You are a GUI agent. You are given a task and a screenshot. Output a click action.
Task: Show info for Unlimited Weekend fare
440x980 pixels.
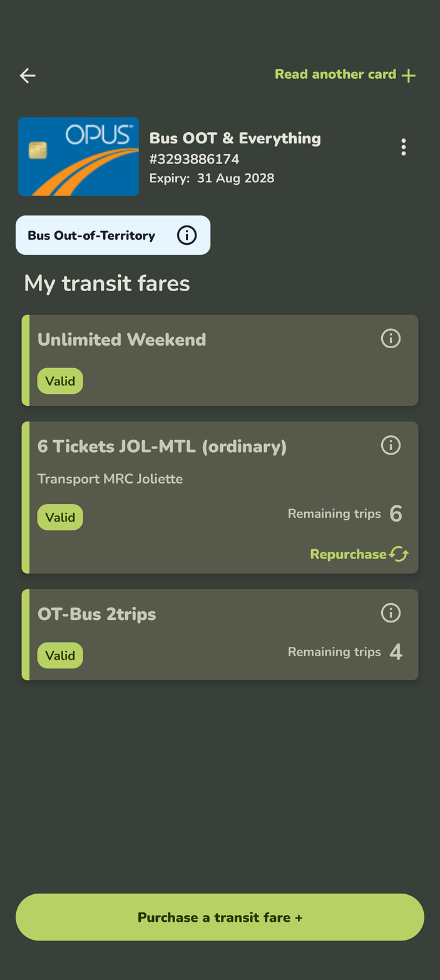tap(391, 339)
